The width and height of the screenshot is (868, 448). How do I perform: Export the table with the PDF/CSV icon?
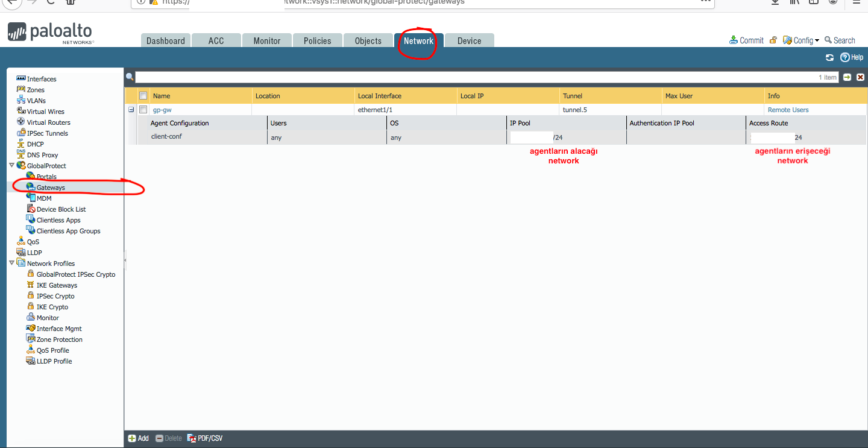click(192, 438)
